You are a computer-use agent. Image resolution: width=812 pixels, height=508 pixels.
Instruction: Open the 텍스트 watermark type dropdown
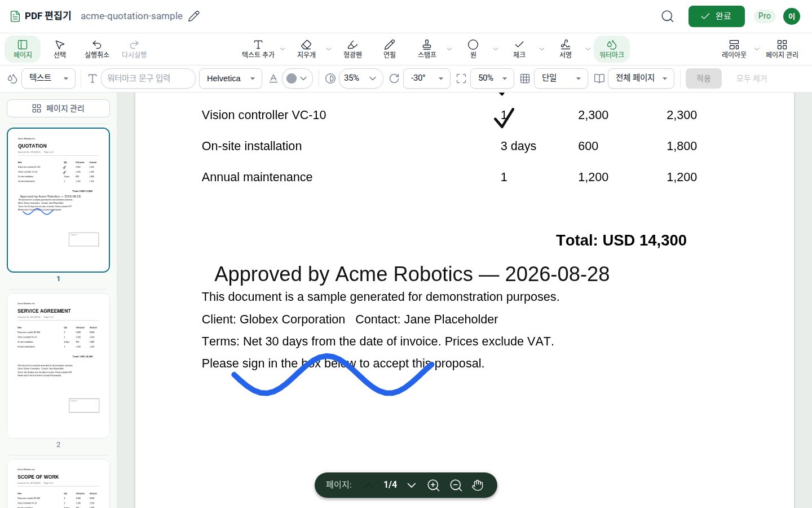[x=48, y=78]
